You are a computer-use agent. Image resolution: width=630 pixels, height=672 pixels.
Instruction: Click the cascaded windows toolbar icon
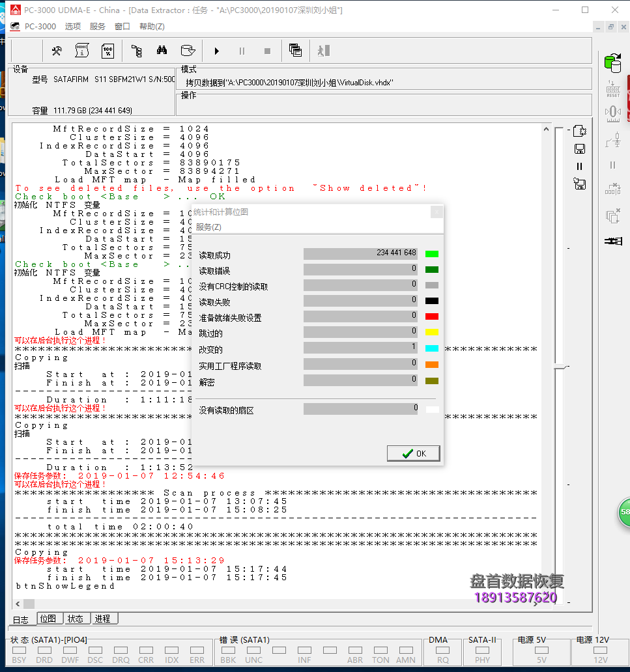[x=295, y=51]
